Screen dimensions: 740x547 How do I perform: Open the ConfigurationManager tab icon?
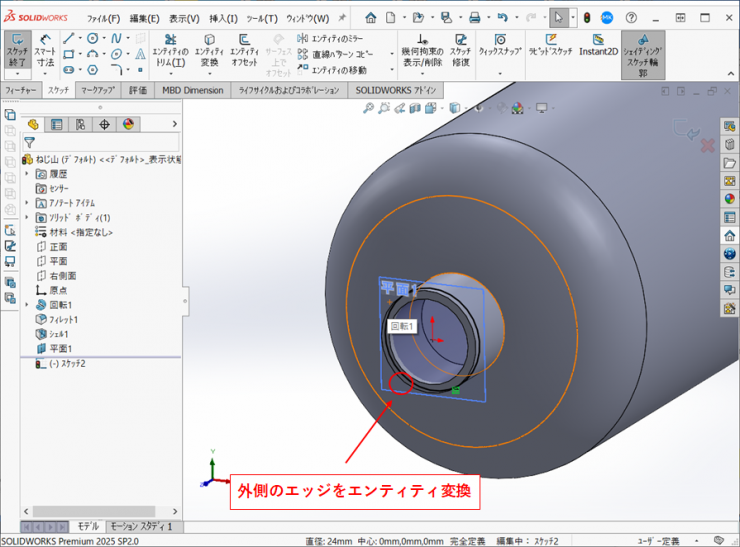click(80, 124)
